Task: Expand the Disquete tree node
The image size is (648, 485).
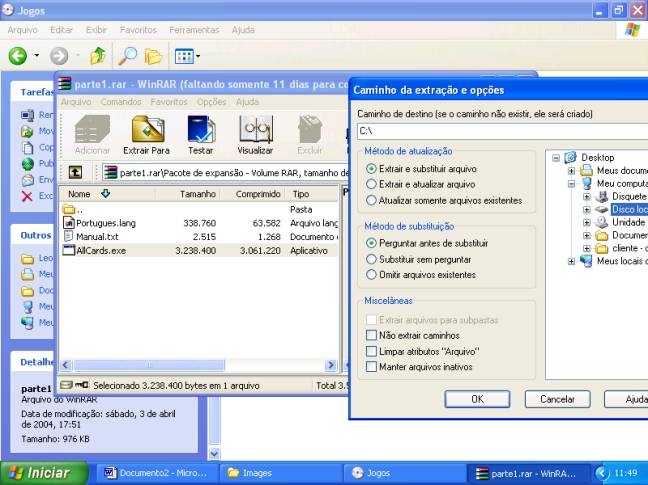Action: coord(586,197)
